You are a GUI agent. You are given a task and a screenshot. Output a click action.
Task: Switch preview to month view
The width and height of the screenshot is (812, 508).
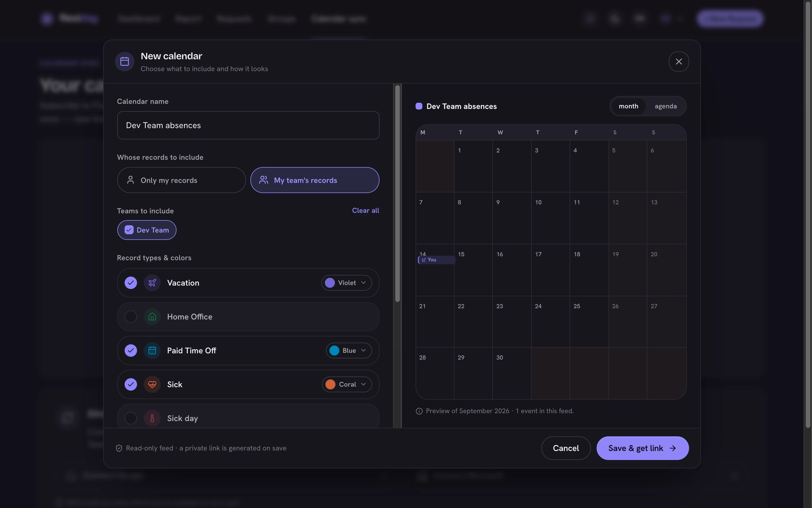pyautogui.click(x=628, y=106)
